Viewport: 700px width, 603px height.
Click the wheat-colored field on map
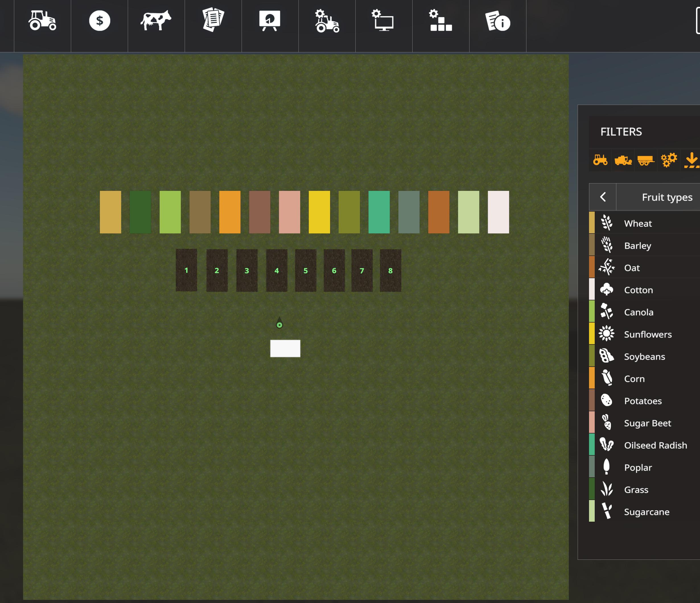pyautogui.click(x=110, y=212)
